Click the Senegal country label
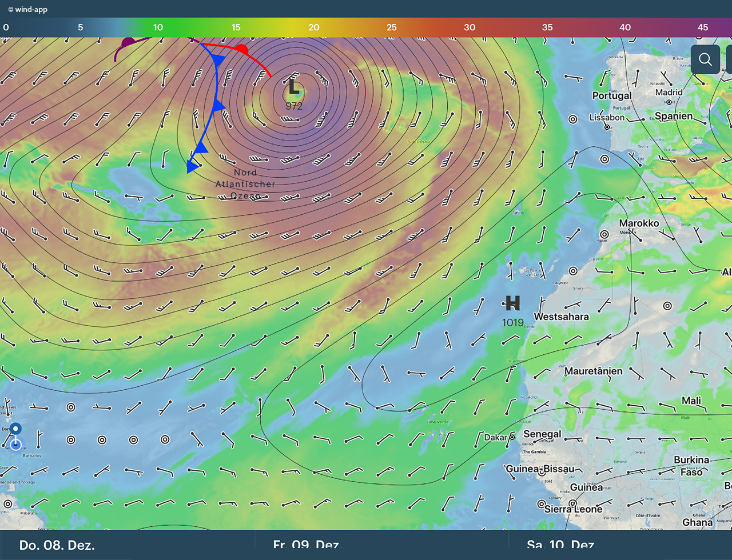Image resolution: width=732 pixels, height=560 pixels. coord(542,434)
